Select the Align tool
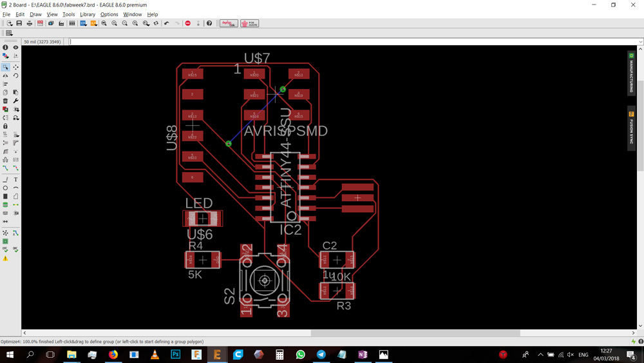Screen dimensions: 644x363 pyautogui.click(x=5, y=84)
